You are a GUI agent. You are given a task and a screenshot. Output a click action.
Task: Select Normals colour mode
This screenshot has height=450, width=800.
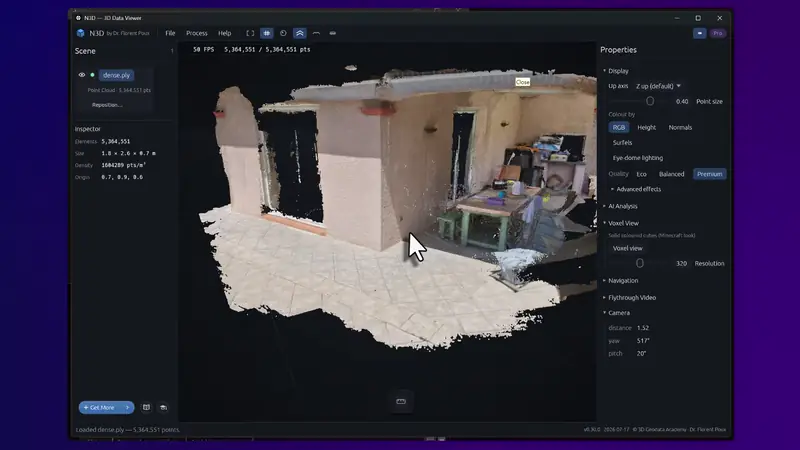click(680, 128)
